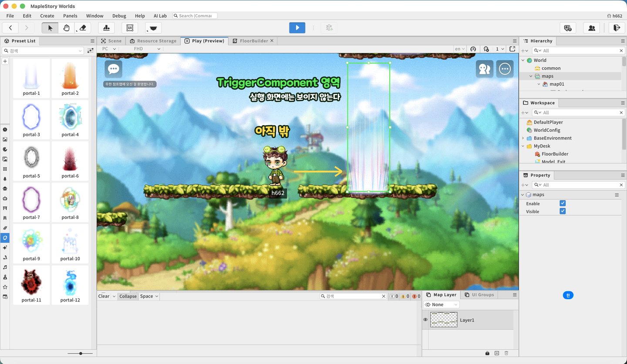Viewport: 627px width, 364px height.
Task: Click the exit door icon at top right
Action: (617, 28)
